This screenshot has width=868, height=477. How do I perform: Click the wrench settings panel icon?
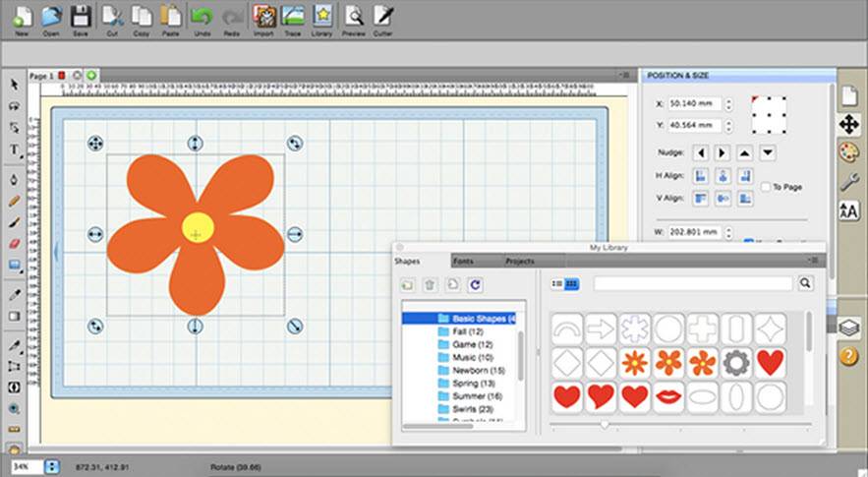click(848, 181)
